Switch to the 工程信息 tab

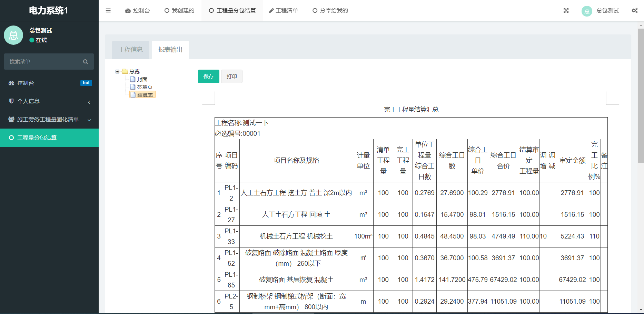click(x=131, y=50)
